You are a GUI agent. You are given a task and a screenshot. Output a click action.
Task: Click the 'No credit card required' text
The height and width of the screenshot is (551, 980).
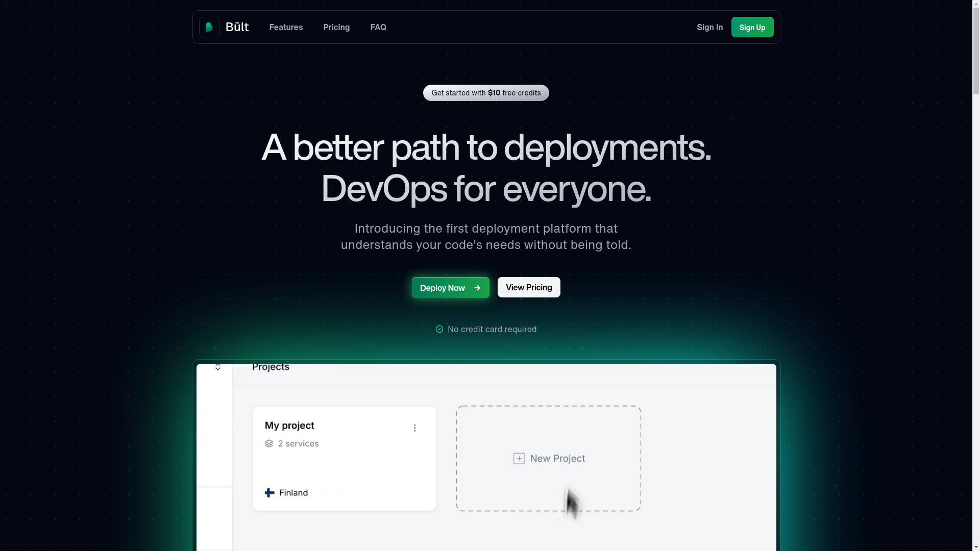tap(492, 329)
